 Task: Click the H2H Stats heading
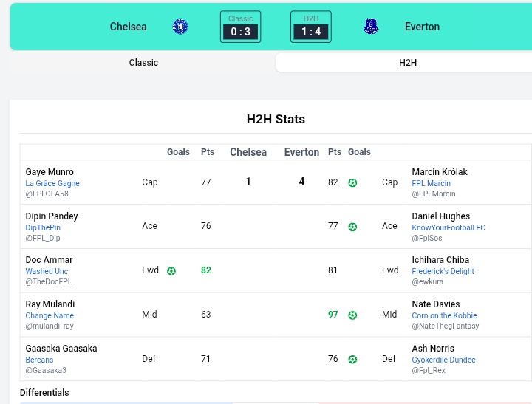(x=276, y=119)
